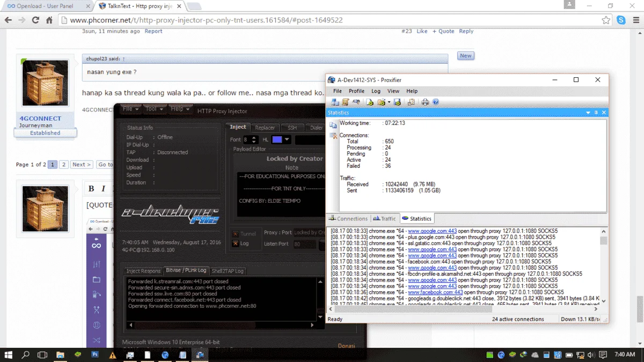This screenshot has width=644, height=362.
Task: Switch to SSH tab in HTTP Proxy Injector
Action: 292,128
